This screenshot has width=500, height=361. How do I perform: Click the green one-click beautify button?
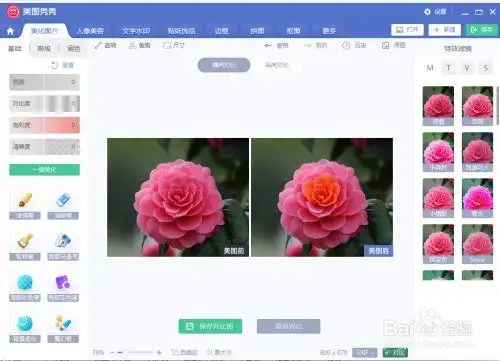tap(44, 170)
